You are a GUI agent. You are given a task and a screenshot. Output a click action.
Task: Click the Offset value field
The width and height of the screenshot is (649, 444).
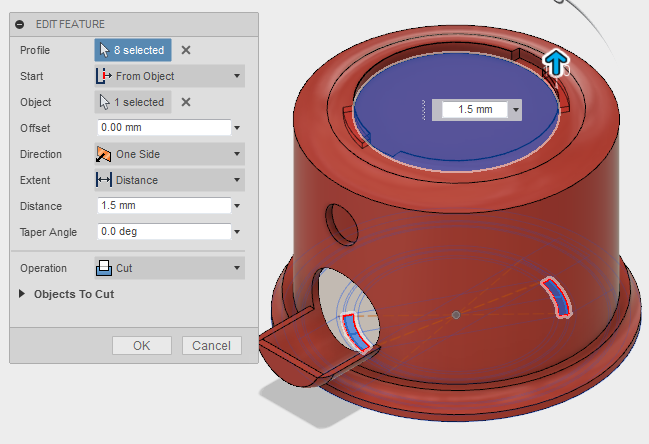click(164, 127)
